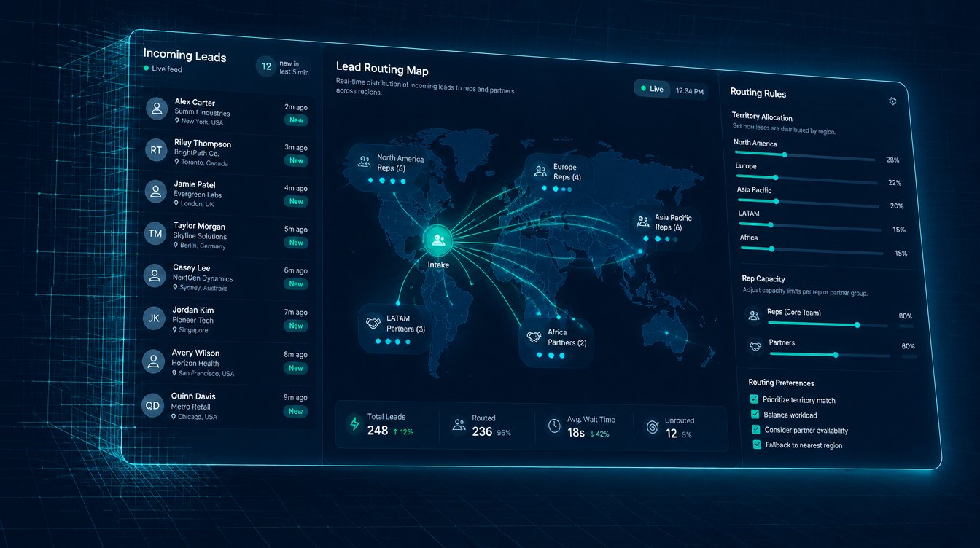Adjust the Partners capacity slider
Screen dimensions: 980x548
(830, 355)
